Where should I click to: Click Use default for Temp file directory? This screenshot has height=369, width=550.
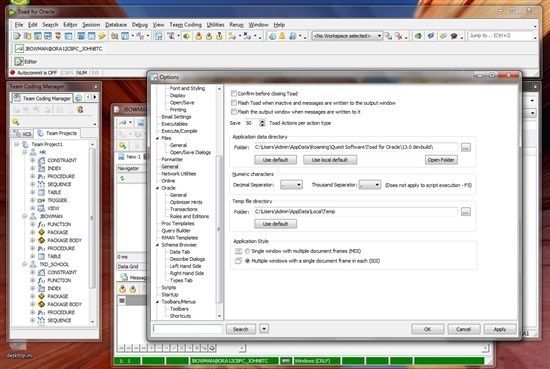275,224
